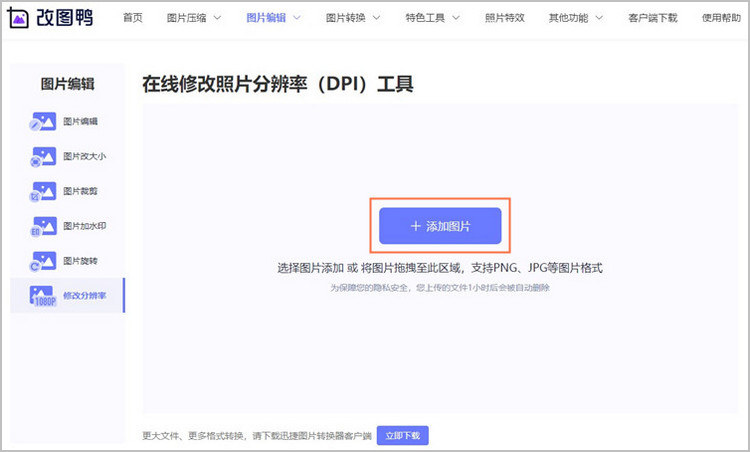Open the 其他功能 dropdown menu

pos(576,18)
